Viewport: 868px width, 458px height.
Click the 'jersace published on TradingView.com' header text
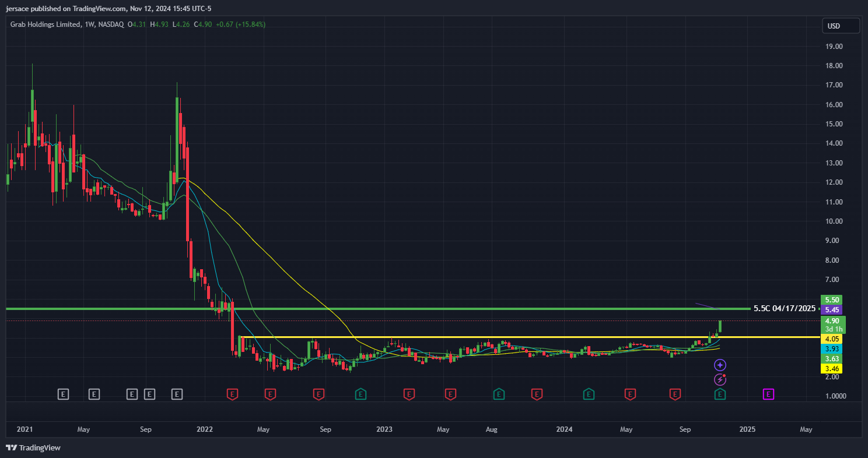click(66, 9)
